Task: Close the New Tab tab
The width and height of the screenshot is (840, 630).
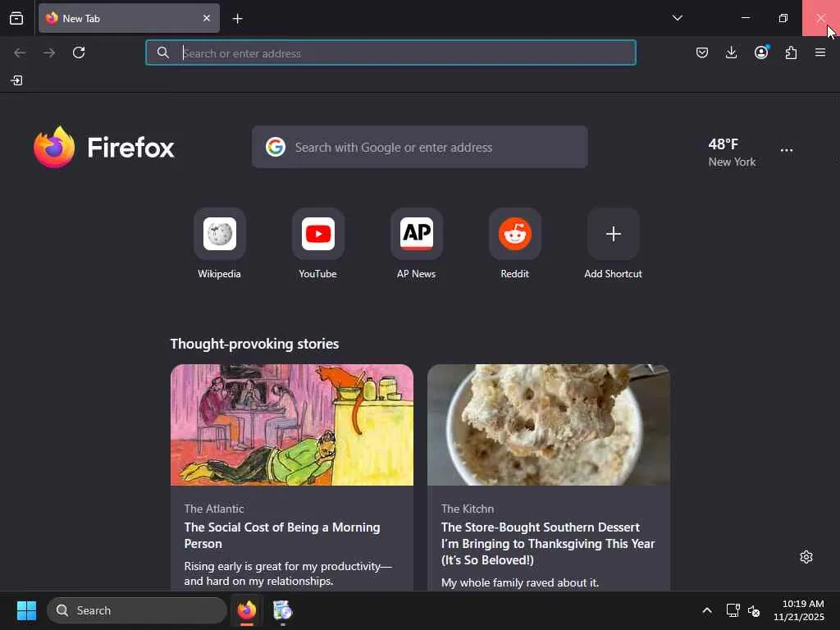Action: point(206,18)
